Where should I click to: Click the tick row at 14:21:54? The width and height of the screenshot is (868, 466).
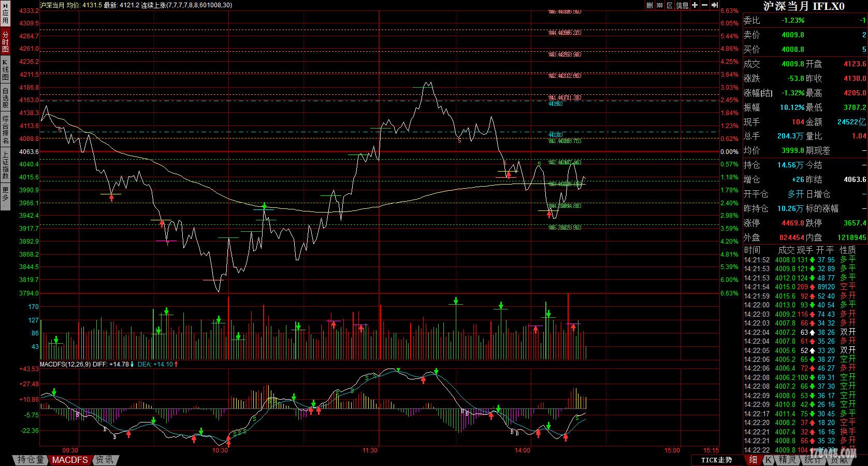(x=805, y=287)
